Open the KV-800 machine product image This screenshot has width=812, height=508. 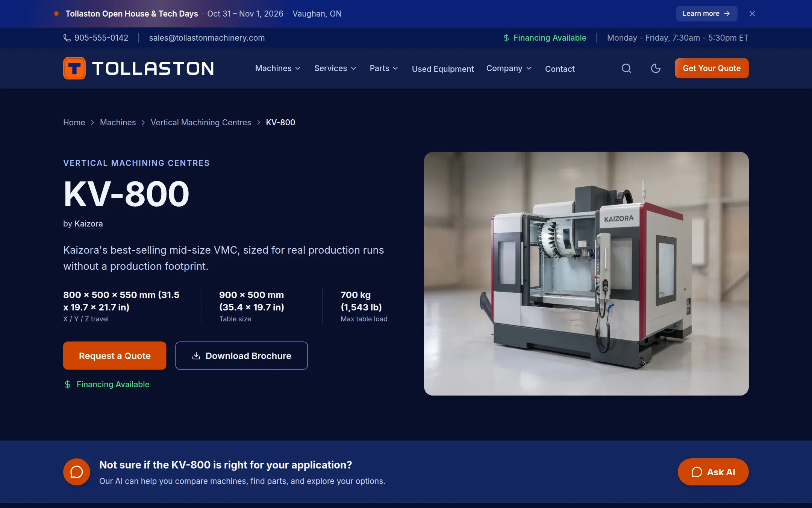tap(586, 274)
